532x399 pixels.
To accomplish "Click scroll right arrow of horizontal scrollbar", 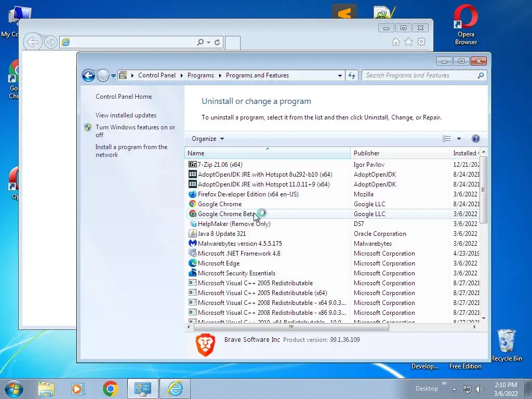I will 474,327.
